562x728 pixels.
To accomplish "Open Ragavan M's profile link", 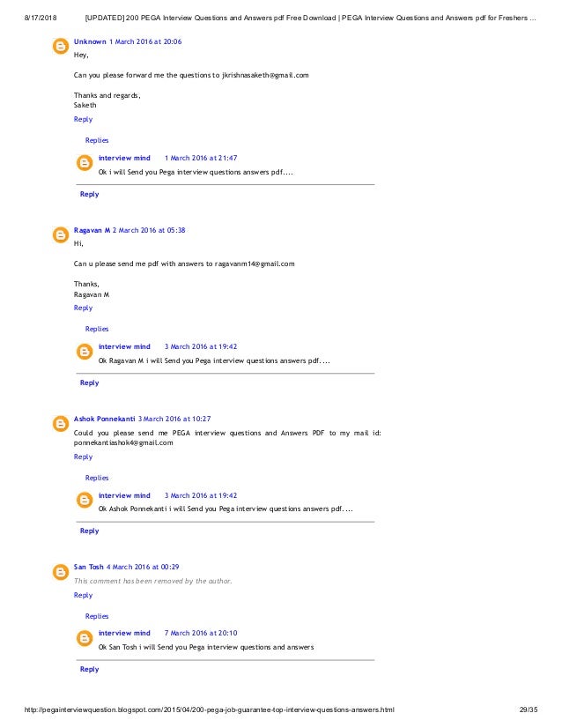I will (92, 230).
